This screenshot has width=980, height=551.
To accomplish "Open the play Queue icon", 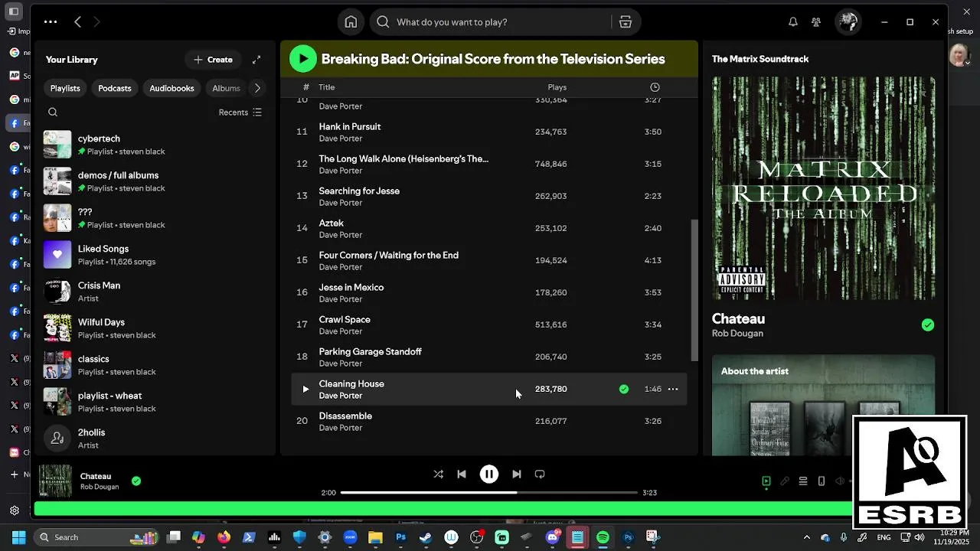I will tap(803, 481).
